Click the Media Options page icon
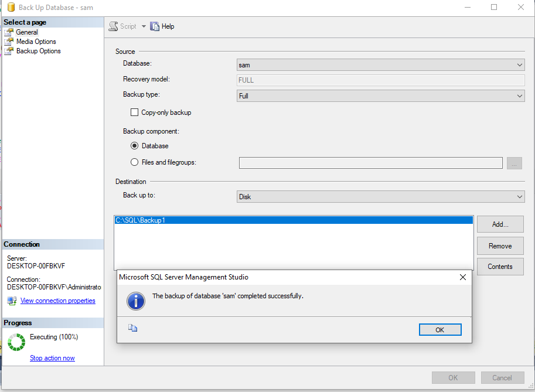This screenshot has width=535, height=392. 9,42
